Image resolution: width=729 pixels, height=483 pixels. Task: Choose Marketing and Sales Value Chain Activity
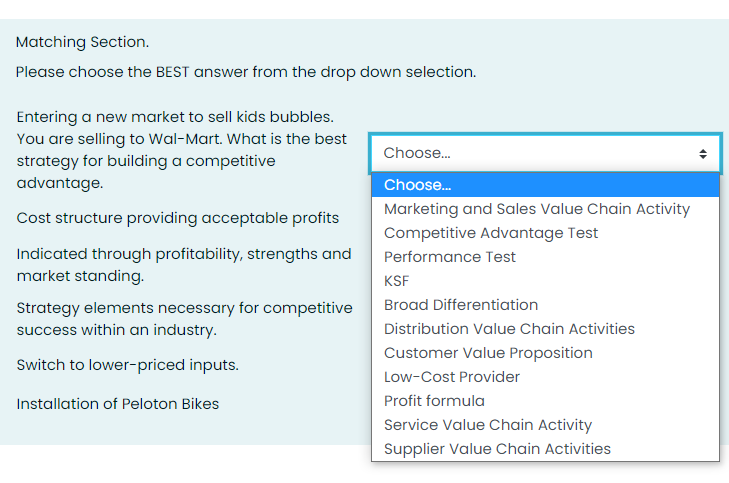537,209
